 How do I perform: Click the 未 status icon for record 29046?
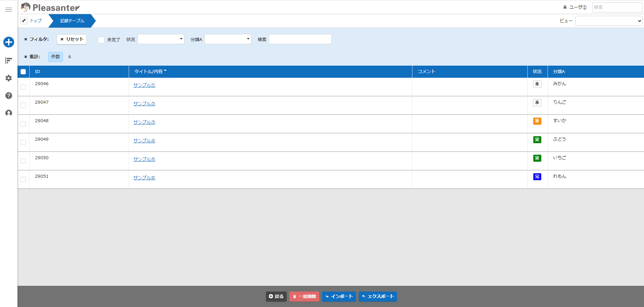coord(537,84)
